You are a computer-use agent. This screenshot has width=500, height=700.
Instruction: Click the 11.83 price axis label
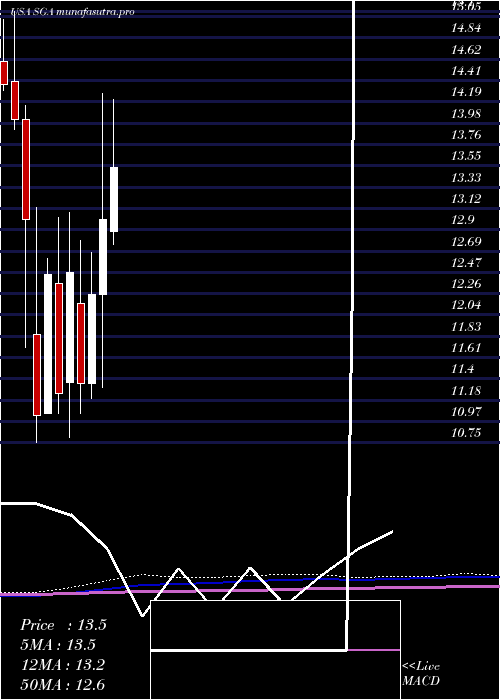(x=466, y=327)
